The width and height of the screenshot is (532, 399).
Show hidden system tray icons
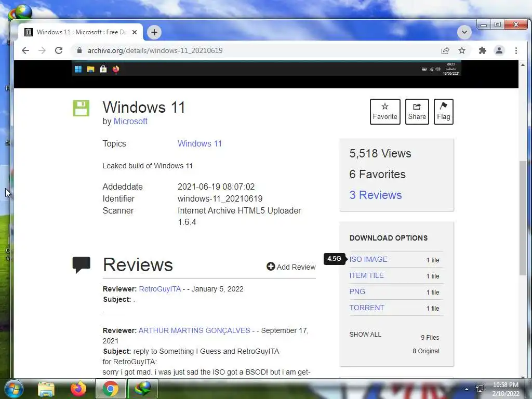467,389
